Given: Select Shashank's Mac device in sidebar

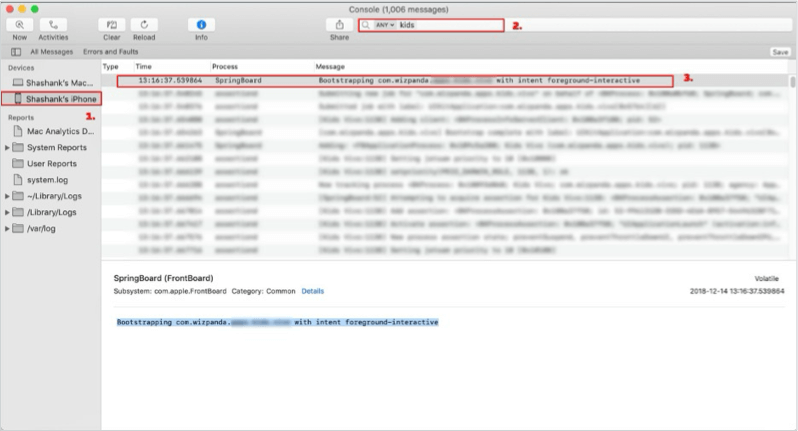Looking at the screenshot, I should coord(51,82).
